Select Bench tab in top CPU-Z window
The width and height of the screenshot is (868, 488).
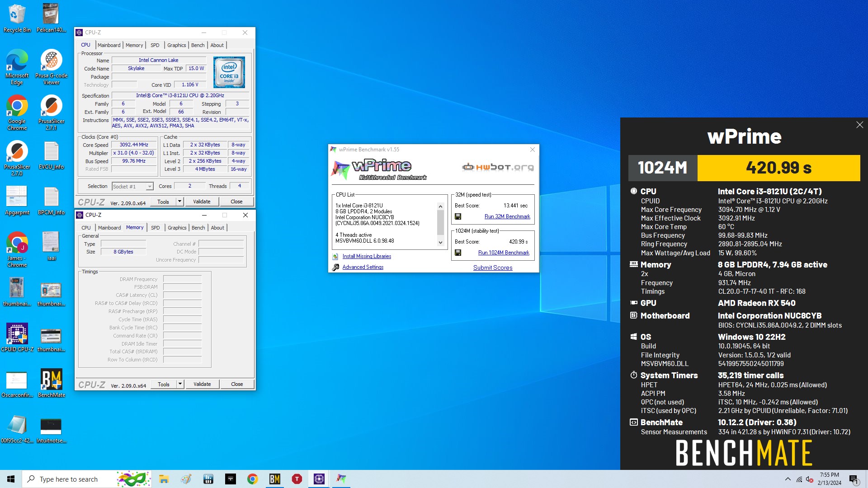click(198, 45)
